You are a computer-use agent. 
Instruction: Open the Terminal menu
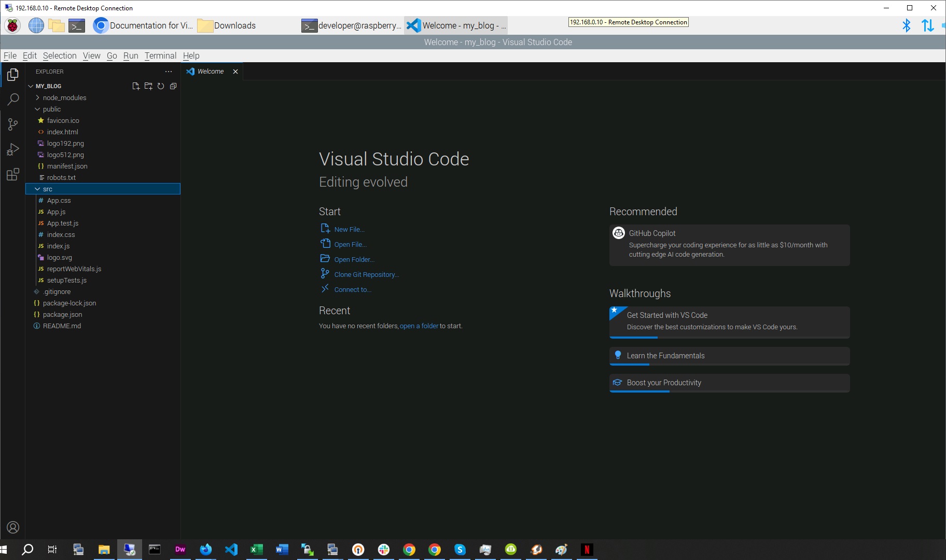(160, 55)
